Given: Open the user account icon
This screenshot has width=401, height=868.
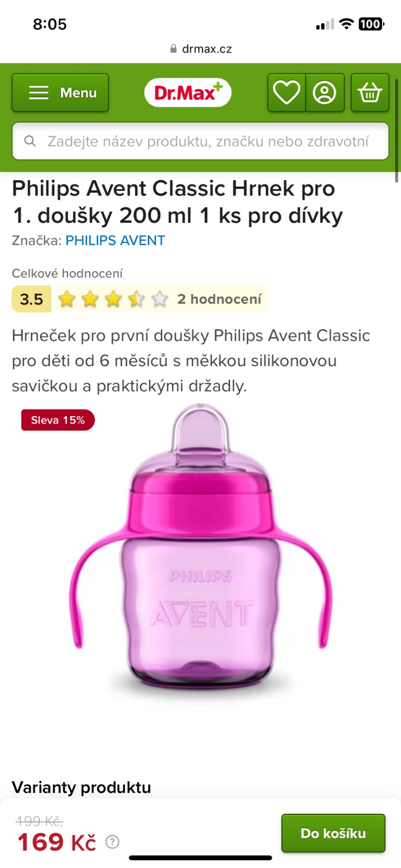Looking at the screenshot, I should coord(325,93).
